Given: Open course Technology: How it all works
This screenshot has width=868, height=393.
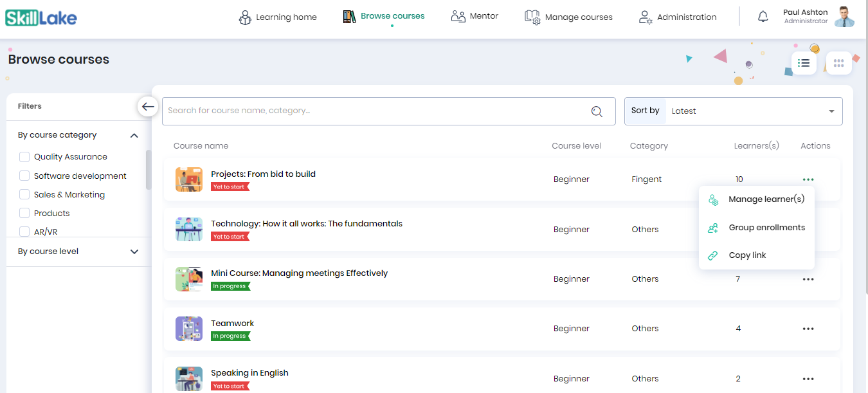Looking at the screenshot, I should pos(307,224).
